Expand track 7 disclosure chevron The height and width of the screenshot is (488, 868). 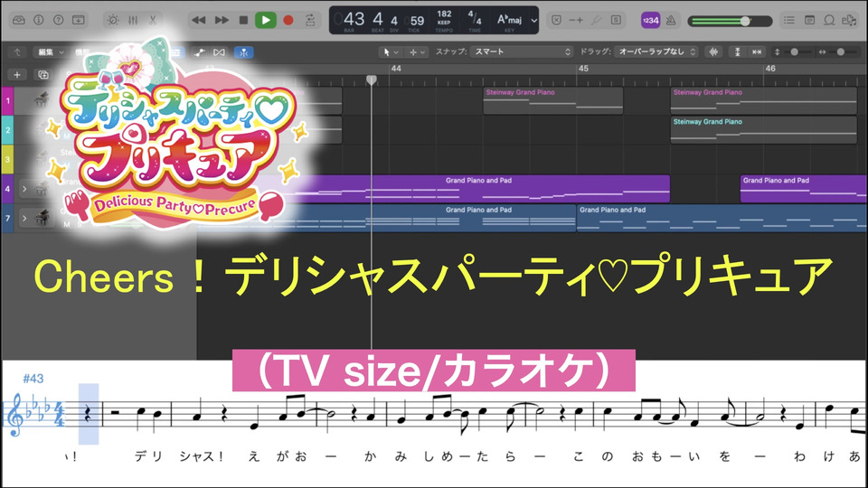pyautogui.click(x=24, y=218)
